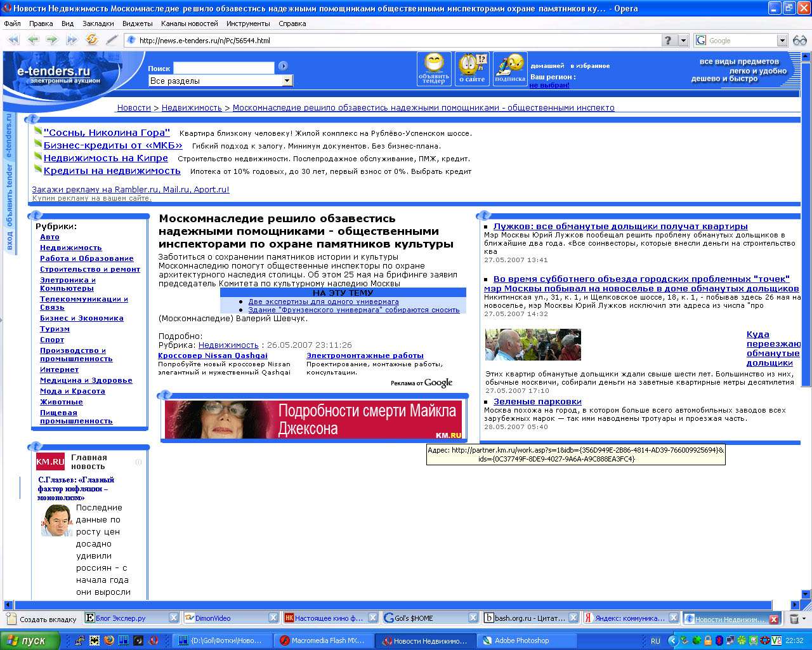Image resolution: width=812 pixels, height=650 pixels.
Task: Go forward with the green forward arrow
Action: pyautogui.click(x=52, y=40)
